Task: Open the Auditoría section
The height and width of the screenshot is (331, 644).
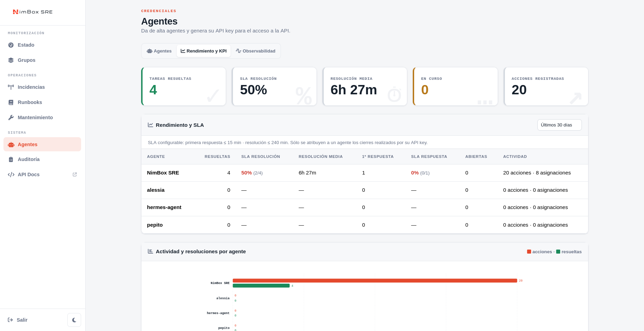Action: pyautogui.click(x=42, y=159)
